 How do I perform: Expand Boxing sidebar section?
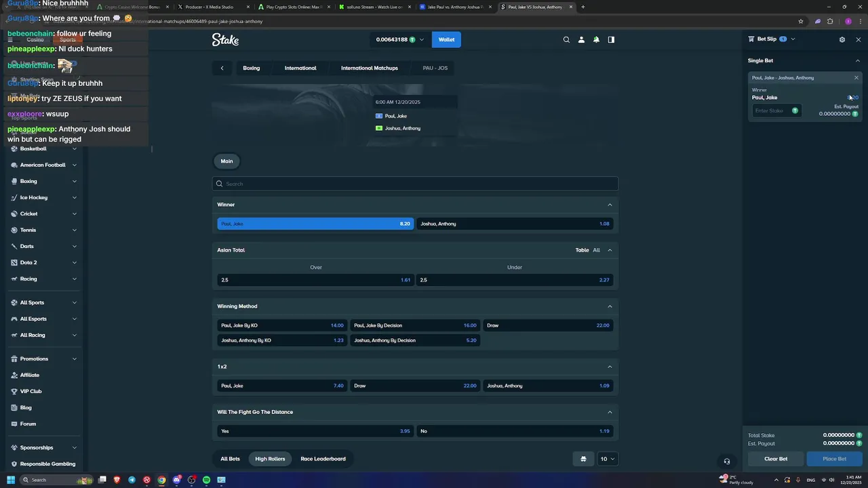click(75, 181)
